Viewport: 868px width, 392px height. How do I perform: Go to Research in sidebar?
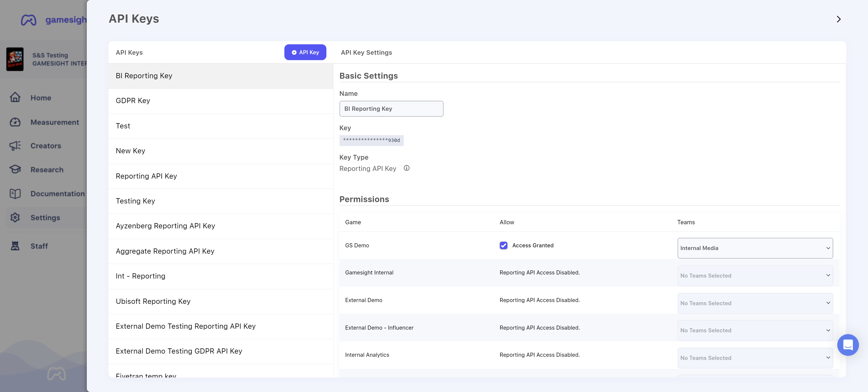pyautogui.click(x=47, y=170)
